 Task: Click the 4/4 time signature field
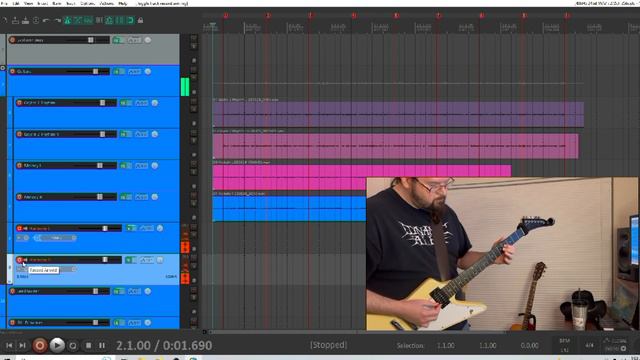[x=589, y=345]
